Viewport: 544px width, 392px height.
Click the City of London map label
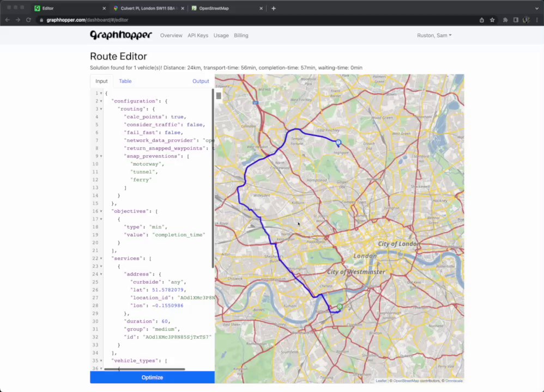click(399, 244)
